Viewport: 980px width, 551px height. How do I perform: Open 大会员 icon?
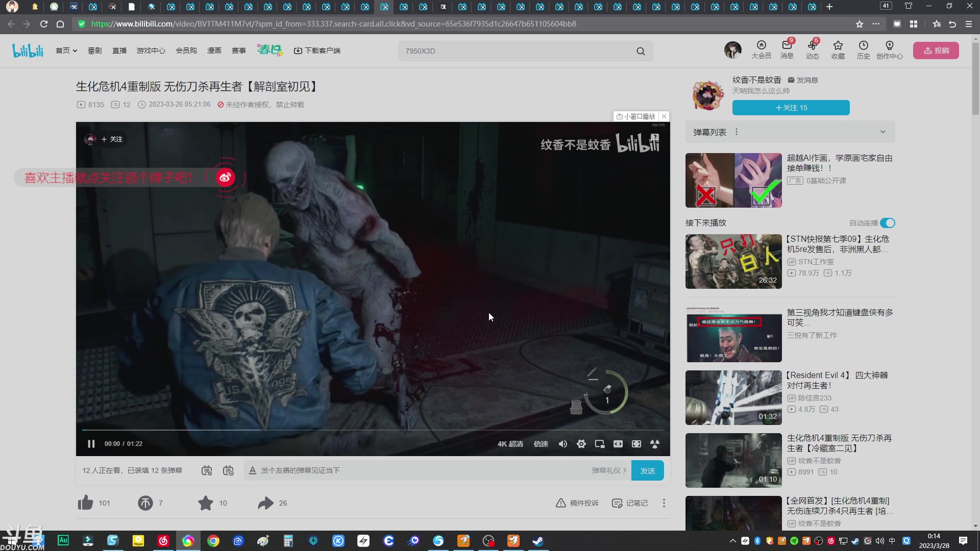pos(761,50)
